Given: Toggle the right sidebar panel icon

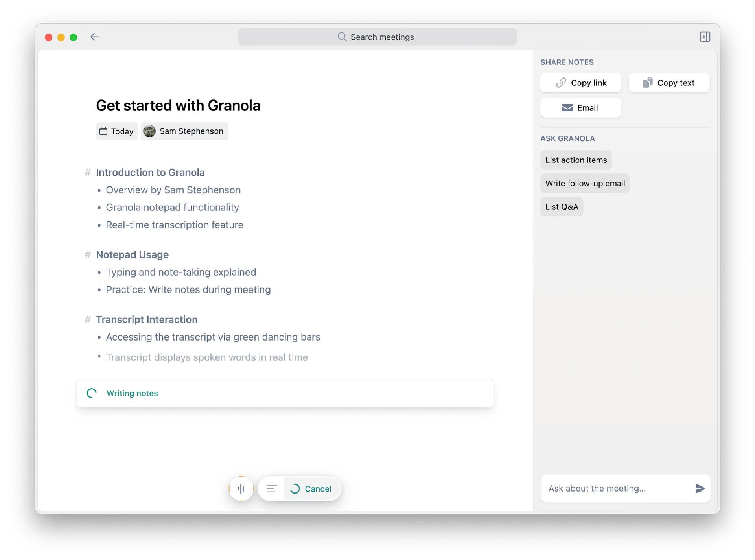Looking at the screenshot, I should click(705, 37).
